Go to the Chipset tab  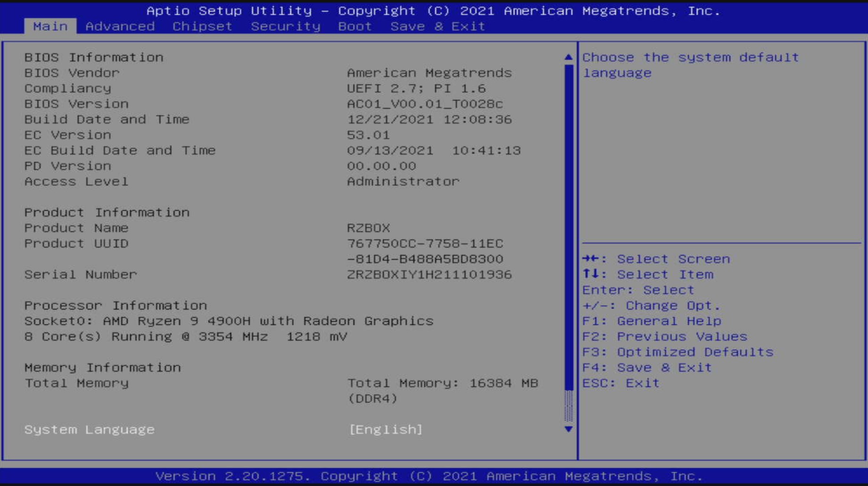[x=202, y=26]
